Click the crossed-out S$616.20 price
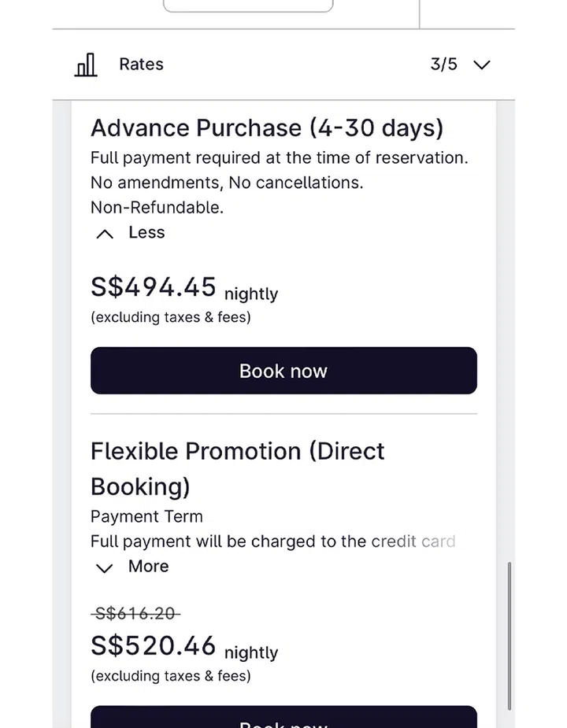 coord(135,614)
